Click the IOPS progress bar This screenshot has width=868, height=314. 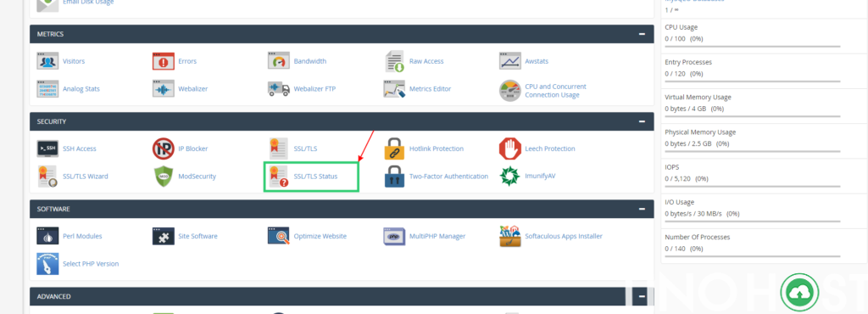pyautogui.click(x=753, y=187)
